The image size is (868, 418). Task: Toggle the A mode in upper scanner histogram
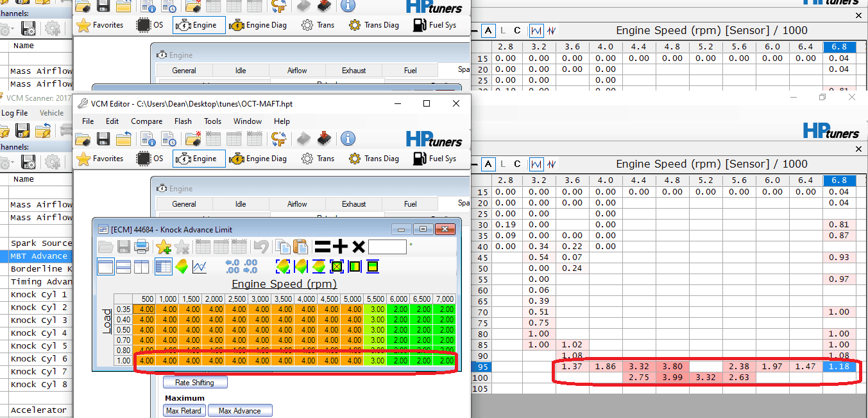point(488,30)
